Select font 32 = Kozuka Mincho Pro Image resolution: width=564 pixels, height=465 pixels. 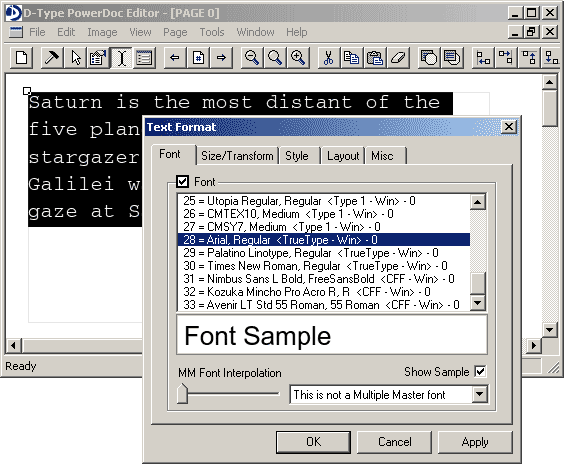coord(323,292)
